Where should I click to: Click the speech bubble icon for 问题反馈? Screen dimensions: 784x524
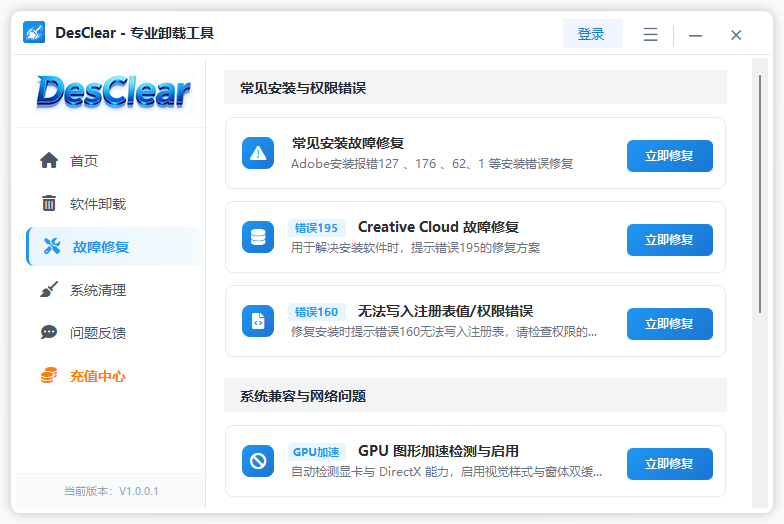point(49,332)
